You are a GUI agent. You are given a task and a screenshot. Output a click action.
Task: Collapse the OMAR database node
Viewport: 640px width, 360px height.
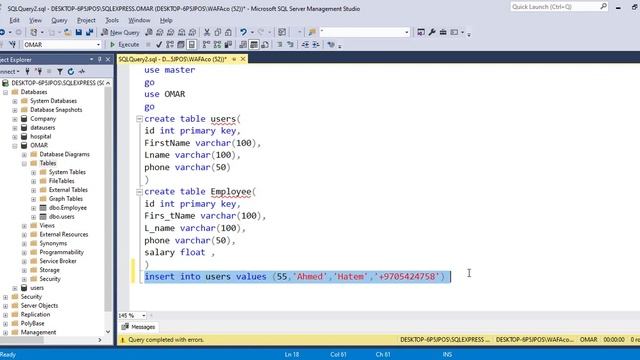pos(15,146)
